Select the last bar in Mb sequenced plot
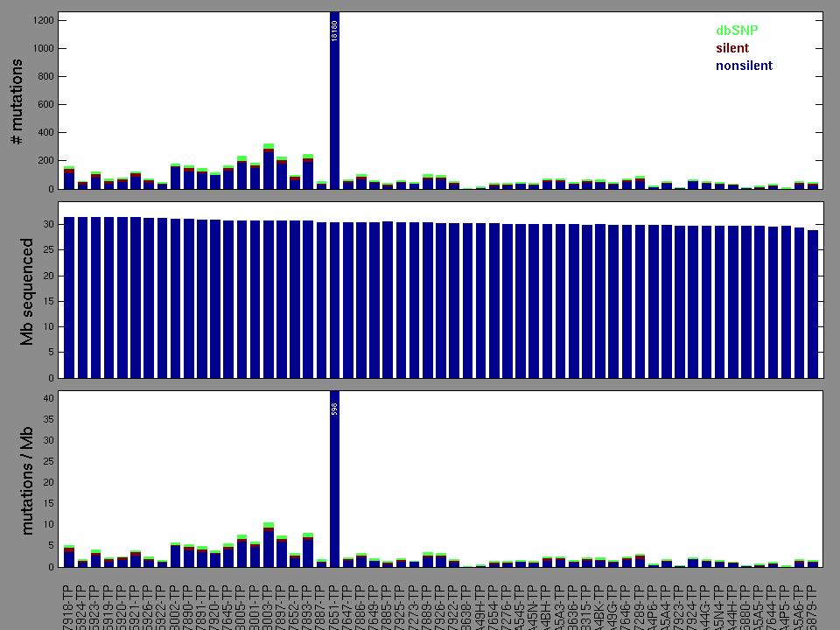Screen dimensions: 840x630 813,304
